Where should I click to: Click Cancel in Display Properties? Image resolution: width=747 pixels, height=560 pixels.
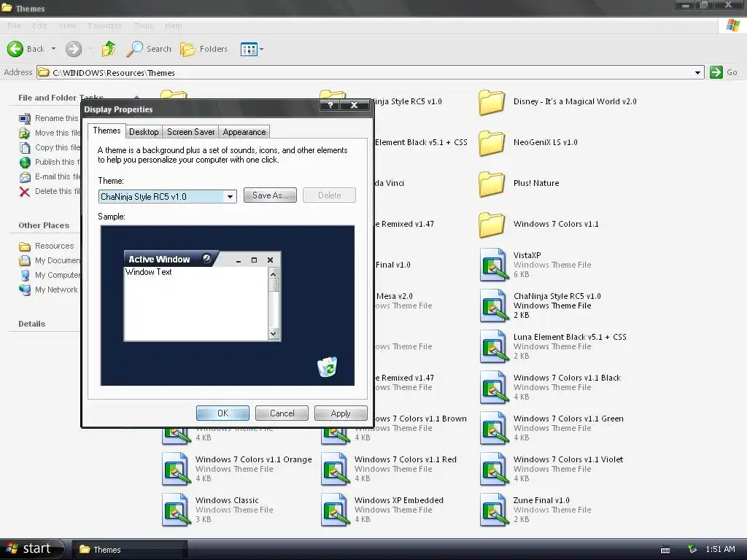(x=282, y=413)
